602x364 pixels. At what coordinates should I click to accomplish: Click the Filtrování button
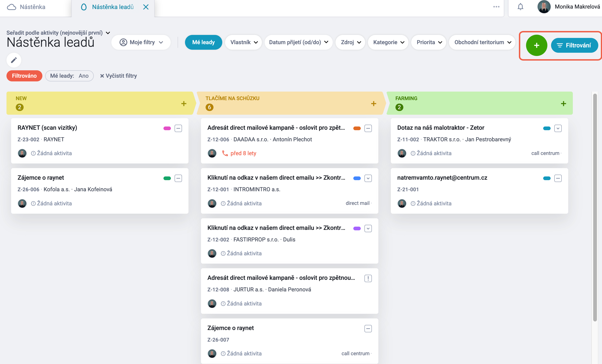click(574, 45)
